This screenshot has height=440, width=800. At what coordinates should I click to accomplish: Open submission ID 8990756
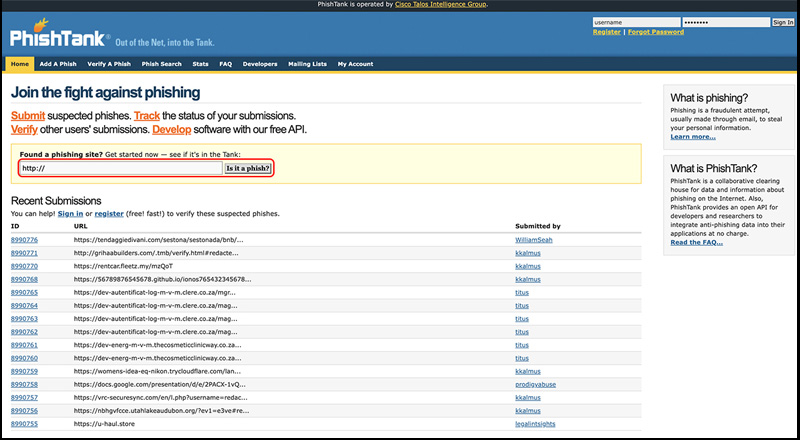click(x=24, y=411)
